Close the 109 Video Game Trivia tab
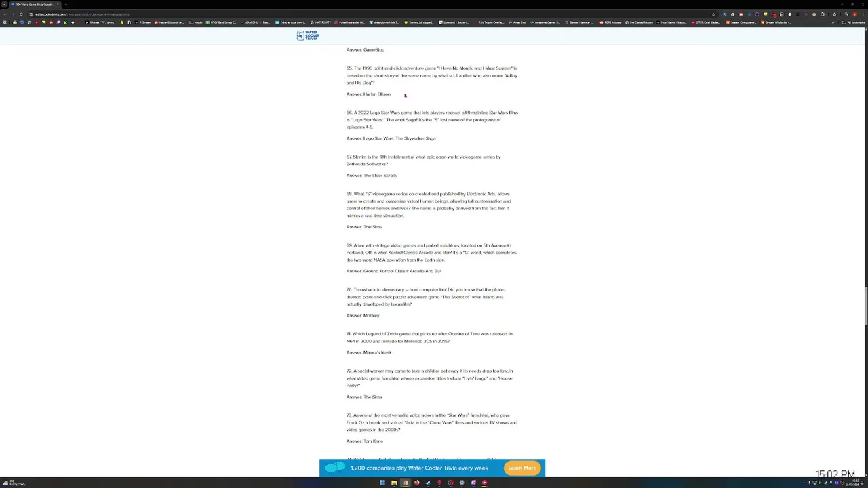Image resolution: width=868 pixels, height=488 pixels. (x=58, y=5)
